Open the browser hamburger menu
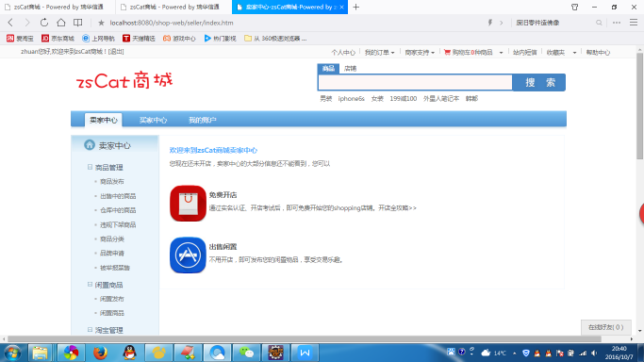Screen dimensions: 644x362 point(634,23)
